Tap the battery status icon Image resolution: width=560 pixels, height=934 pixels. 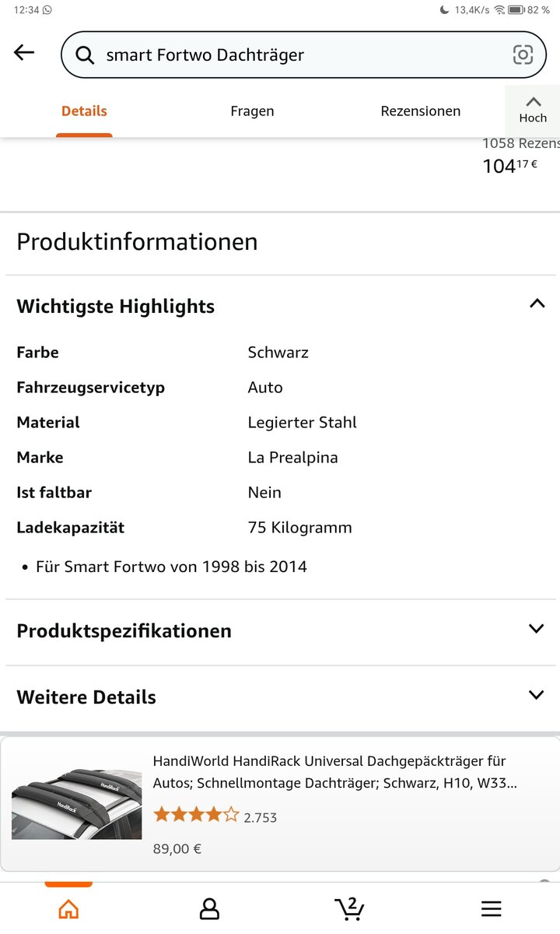(516, 9)
